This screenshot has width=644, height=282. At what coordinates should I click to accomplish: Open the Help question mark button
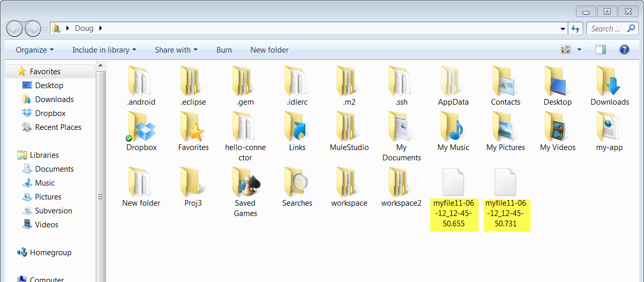(624, 49)
